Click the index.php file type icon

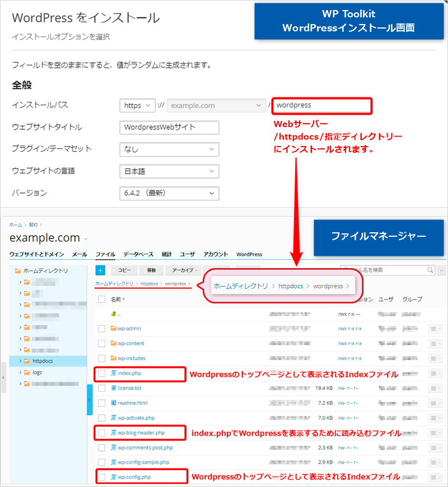pos(114,373)
